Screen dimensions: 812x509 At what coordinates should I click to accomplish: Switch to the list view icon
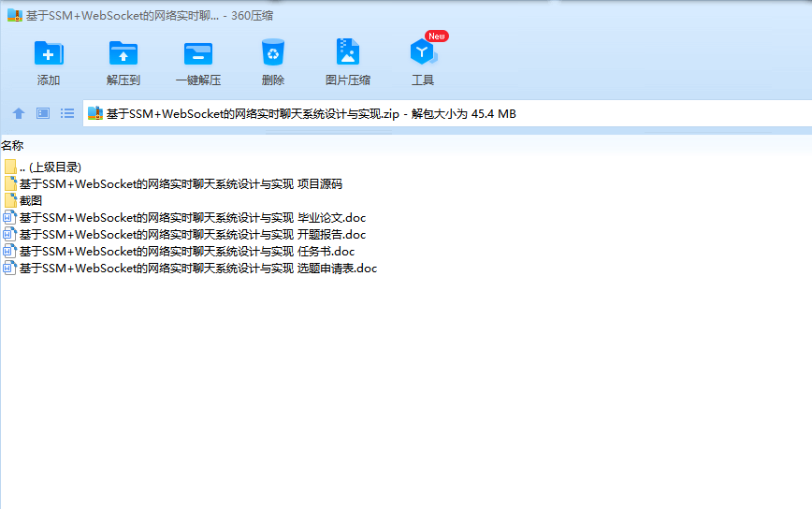[x=67, y=113]
